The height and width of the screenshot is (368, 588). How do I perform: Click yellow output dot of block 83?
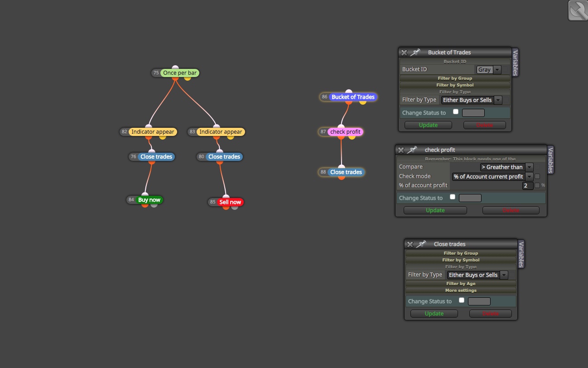coord(231,137)
